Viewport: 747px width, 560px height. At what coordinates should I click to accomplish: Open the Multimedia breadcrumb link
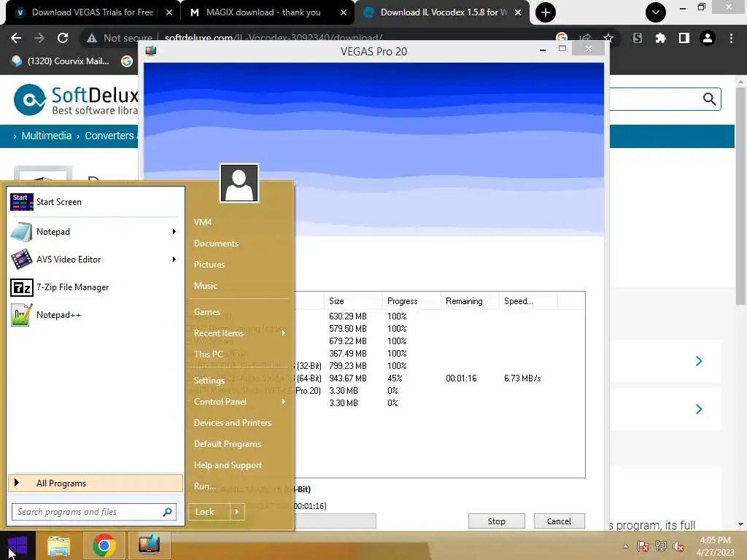(x=46, y=136)
